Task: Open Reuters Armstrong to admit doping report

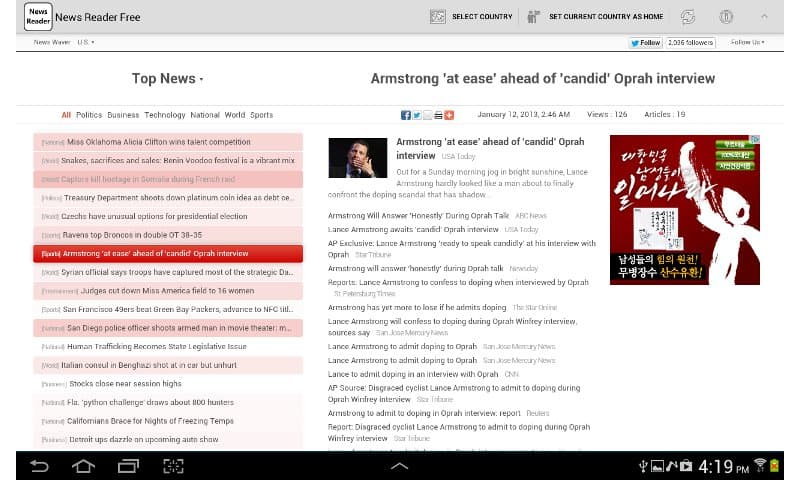Action: [x=424, y=414]
